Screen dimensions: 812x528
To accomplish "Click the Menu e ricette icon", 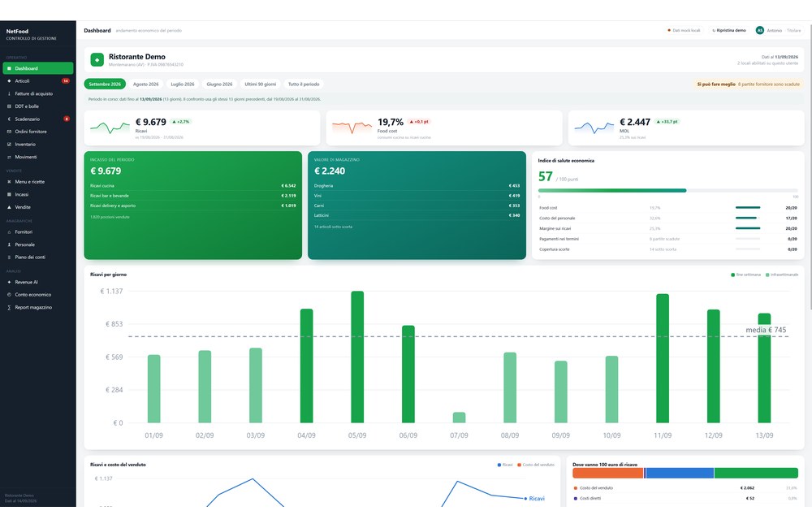I will click(9, 182).
